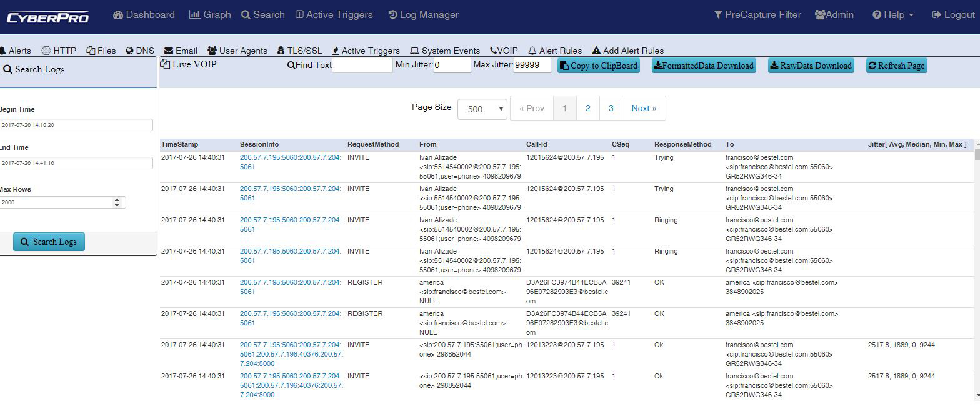Click the Logout arrow icon
The width and height of the screenshot is (980, 409).
click(936, 14)
